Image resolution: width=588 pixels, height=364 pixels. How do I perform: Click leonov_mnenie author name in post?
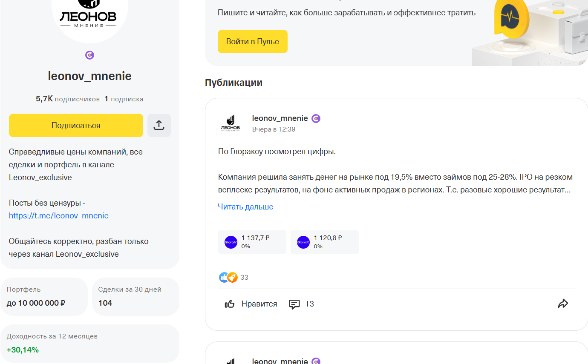click(x=280, y=118)
